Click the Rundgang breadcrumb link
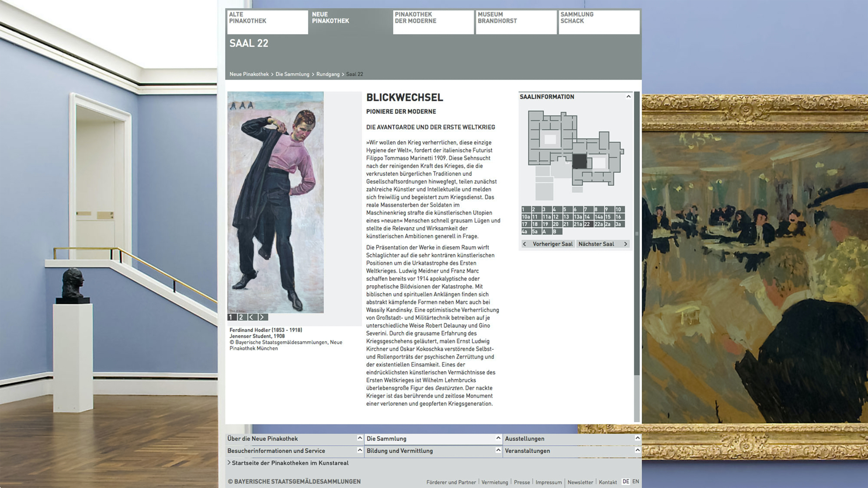Image resolution: width=868 pixels, height=488 pixels. pyautogui.click(x=328, y=74)
